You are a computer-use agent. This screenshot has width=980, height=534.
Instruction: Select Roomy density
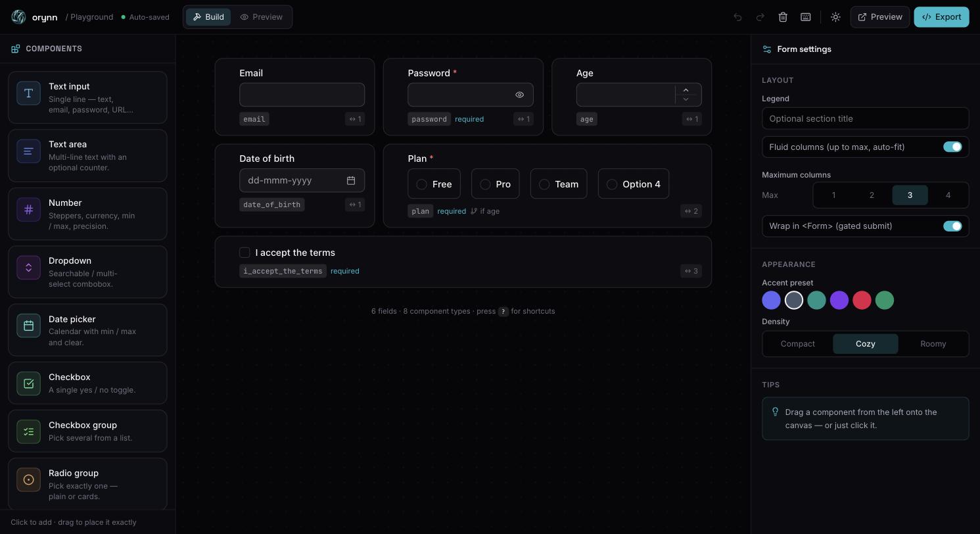tap(933, 344)
